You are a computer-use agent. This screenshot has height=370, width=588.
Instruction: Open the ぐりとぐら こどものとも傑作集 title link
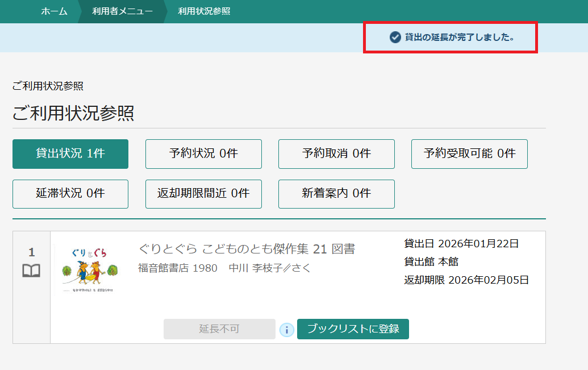click(247, 249)
